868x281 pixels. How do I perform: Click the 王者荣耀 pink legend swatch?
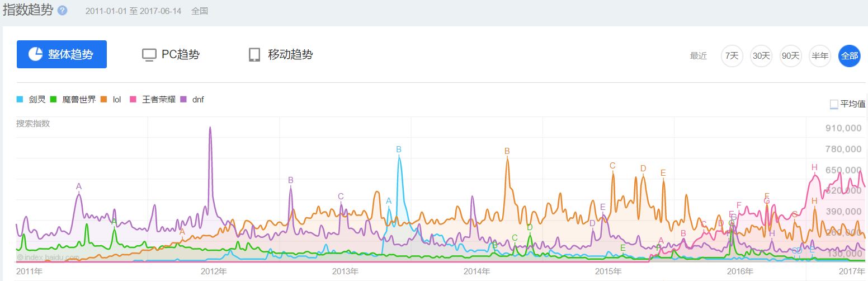point(133,100)
